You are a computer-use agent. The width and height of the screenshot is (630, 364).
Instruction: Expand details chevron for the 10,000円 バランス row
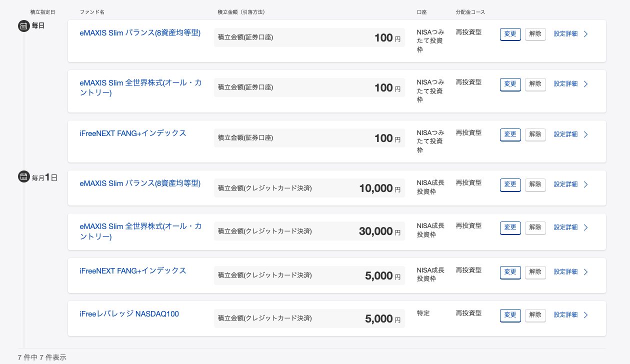click(586, 184)
